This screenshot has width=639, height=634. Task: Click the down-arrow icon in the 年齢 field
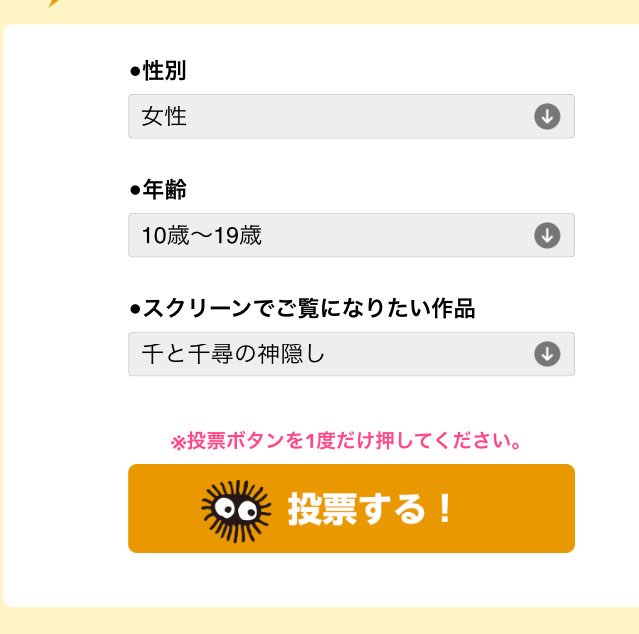(546, 235)
